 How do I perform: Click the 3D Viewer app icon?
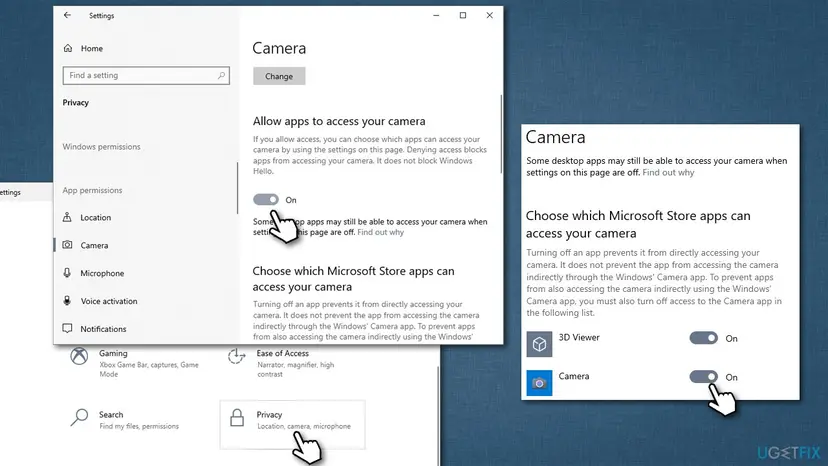pos(539,344)
